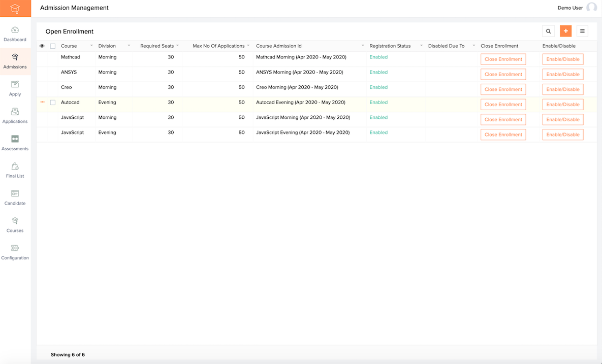This screenshot has width=602, height=364.
Task: Open the Final List sidebar icon
Action: 15,166
